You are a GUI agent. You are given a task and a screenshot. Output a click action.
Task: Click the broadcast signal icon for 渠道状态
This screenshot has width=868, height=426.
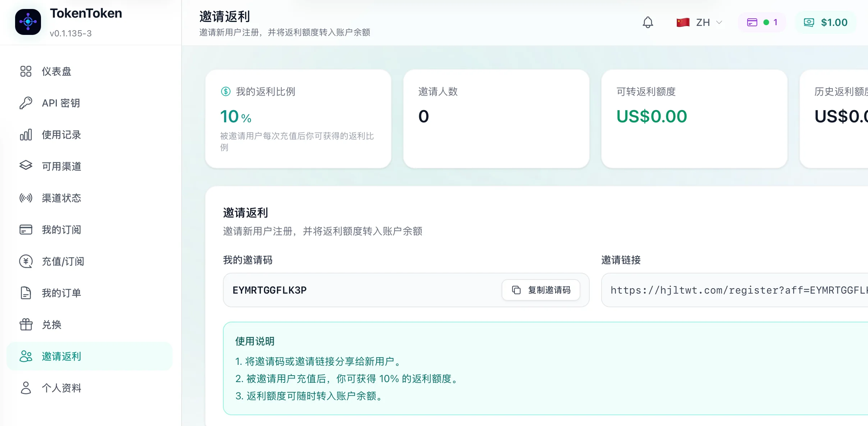[26, 198]
